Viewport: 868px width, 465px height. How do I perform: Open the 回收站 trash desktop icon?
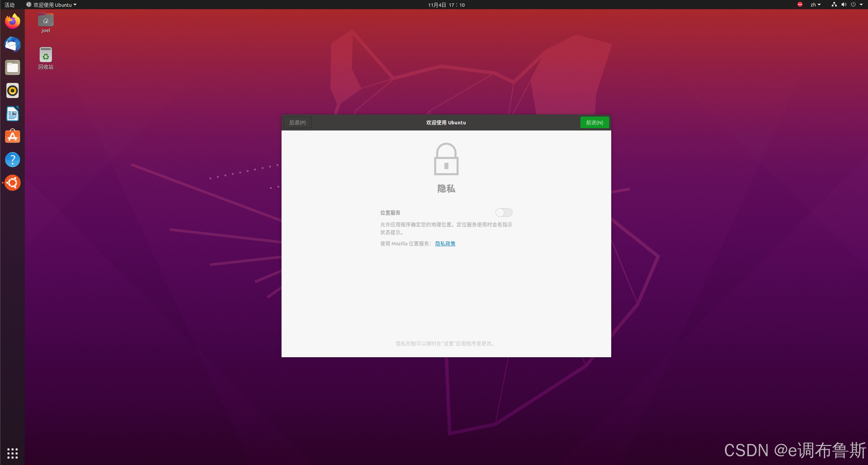coord(46,58)
